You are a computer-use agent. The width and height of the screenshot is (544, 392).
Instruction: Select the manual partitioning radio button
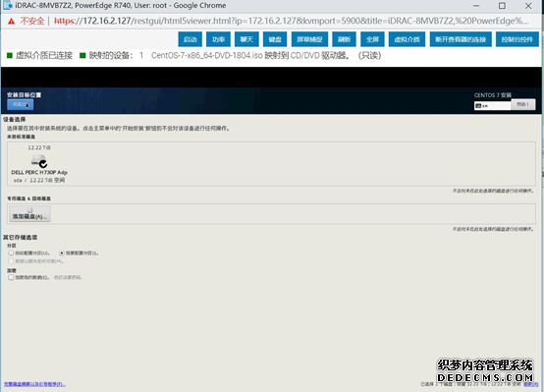62,253
